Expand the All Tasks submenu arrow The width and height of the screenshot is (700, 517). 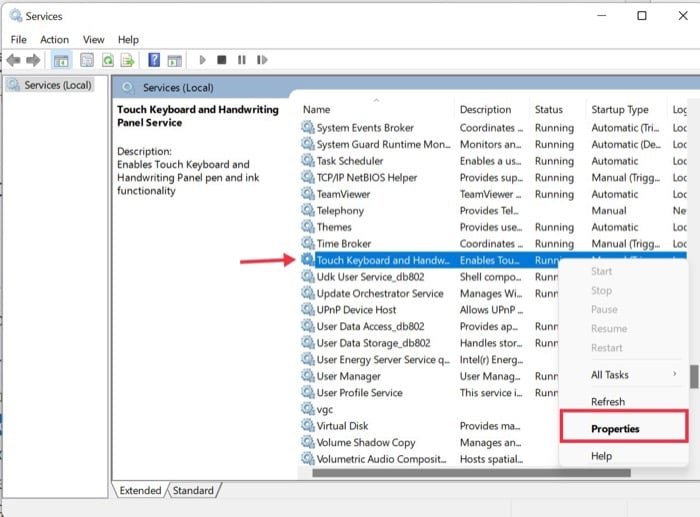tap(675, 374)
